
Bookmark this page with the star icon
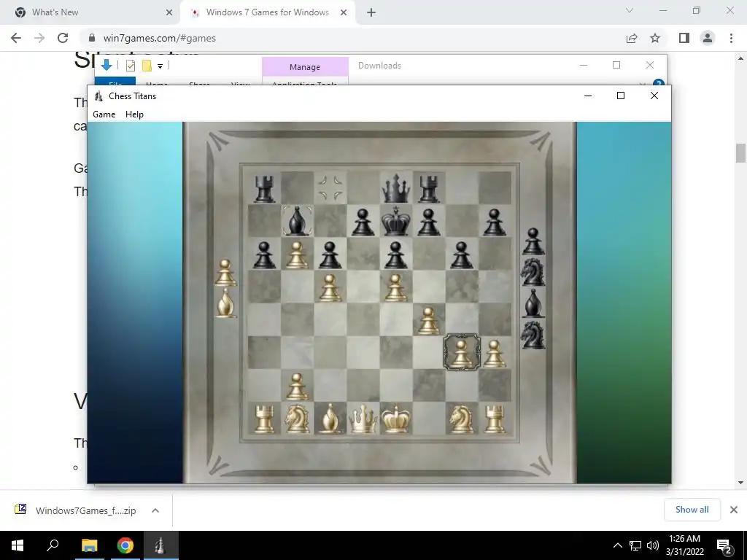coord(655,38)
